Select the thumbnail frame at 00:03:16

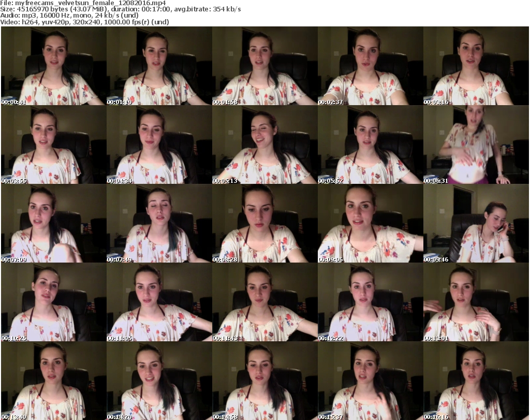[476, 66]
